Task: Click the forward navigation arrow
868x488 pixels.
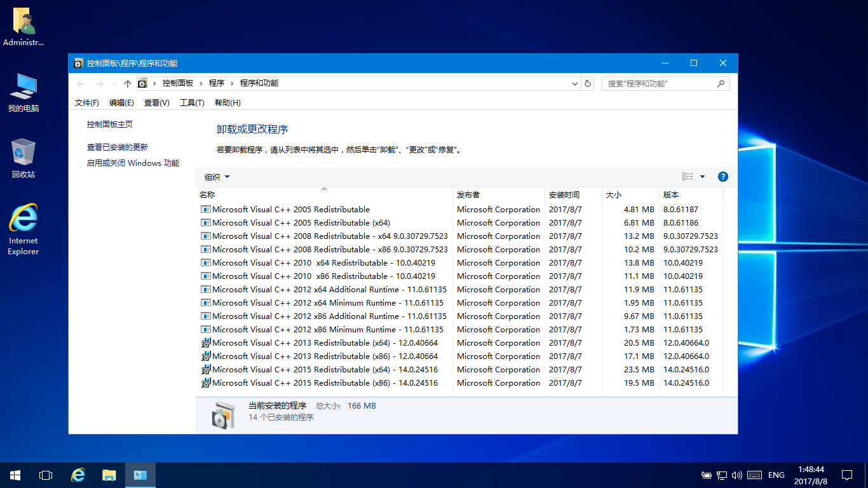Action: point(99,83)
